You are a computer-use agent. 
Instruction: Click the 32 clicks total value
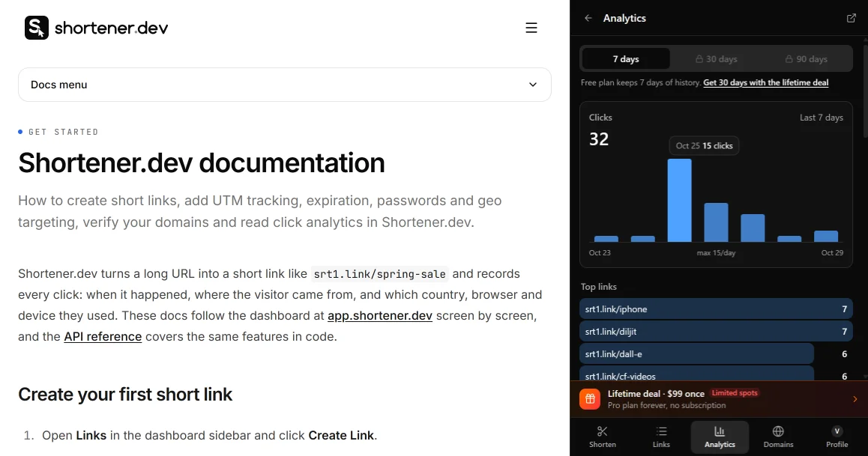(599, 139)
